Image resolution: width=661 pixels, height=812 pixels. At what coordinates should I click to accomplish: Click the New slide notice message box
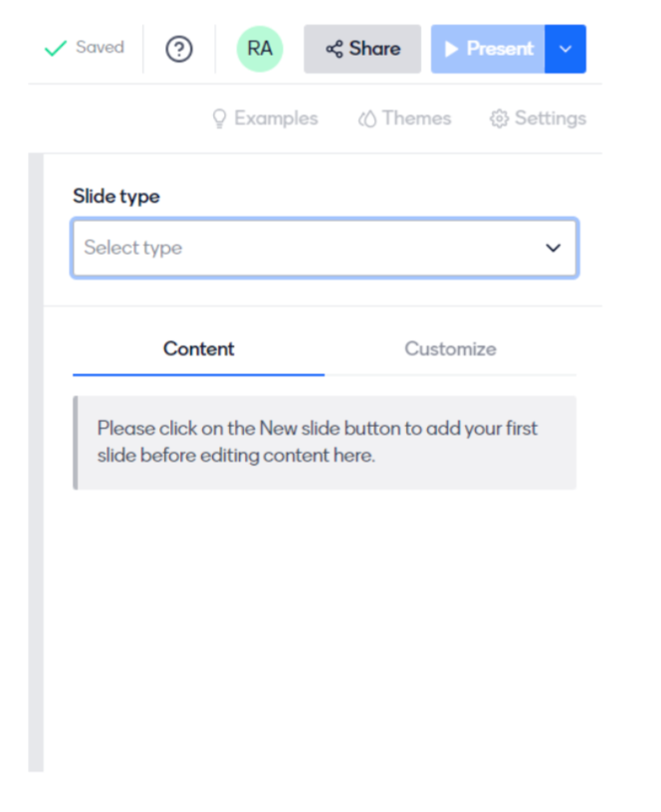click(325, 443)
